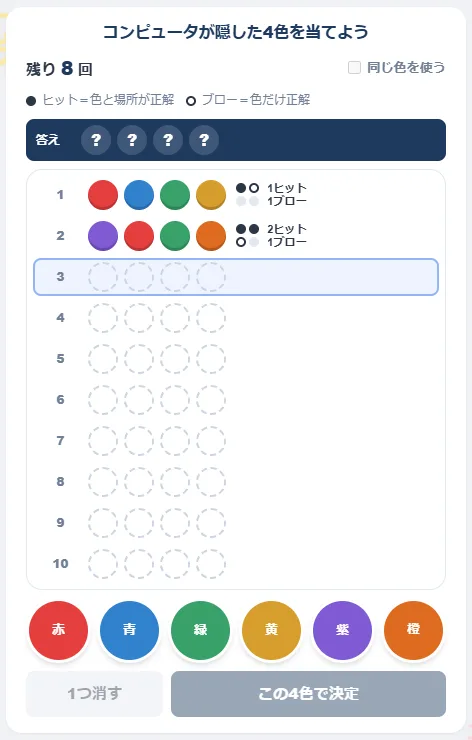
Task: Select fourth empty slot in row 3
Action: [211, 277]
